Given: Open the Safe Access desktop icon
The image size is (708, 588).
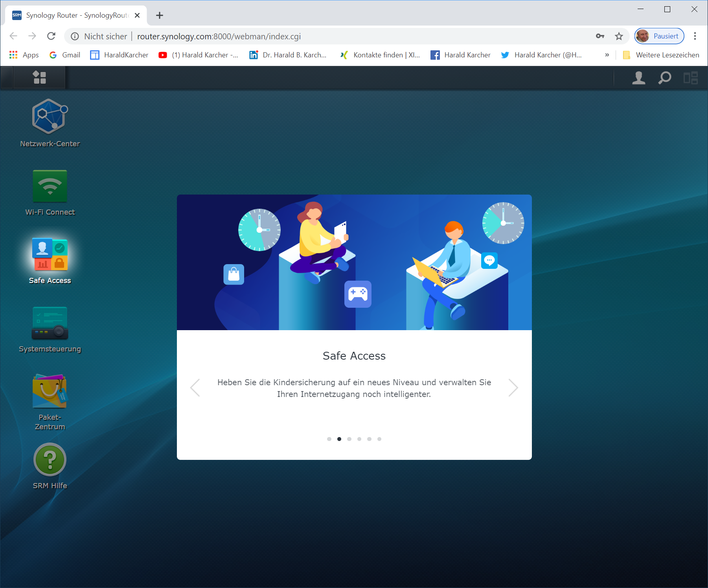Looking at the screenshot, I should tap(50, 261).
